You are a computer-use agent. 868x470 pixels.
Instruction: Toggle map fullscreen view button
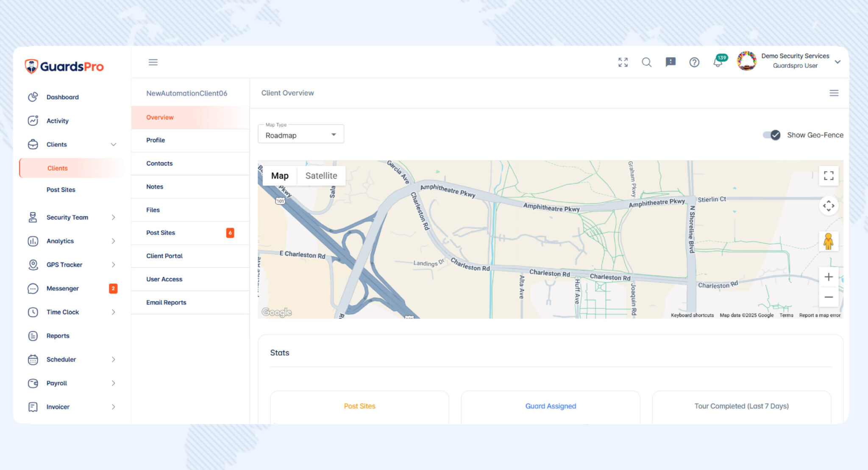click(x=829, y=175)
